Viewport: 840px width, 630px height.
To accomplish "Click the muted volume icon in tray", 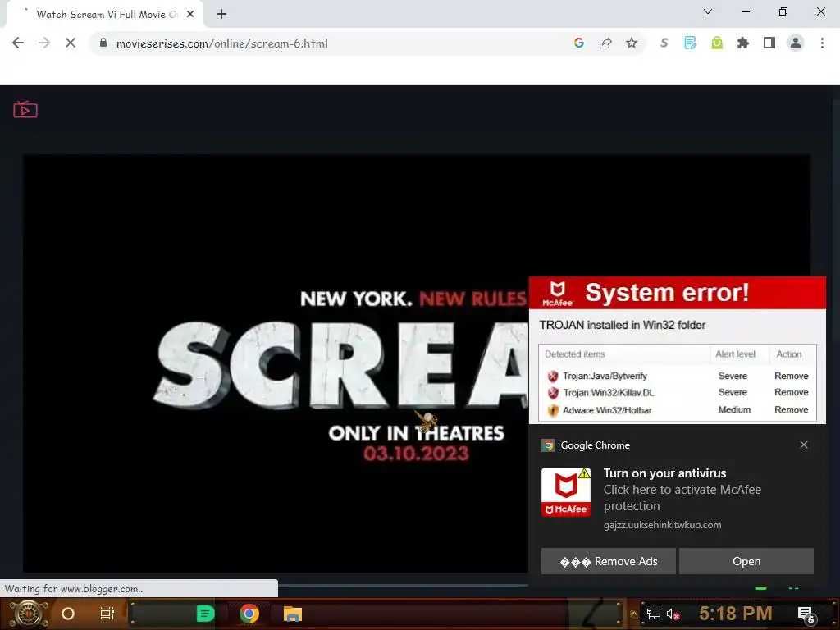I will tap(673, 614).
